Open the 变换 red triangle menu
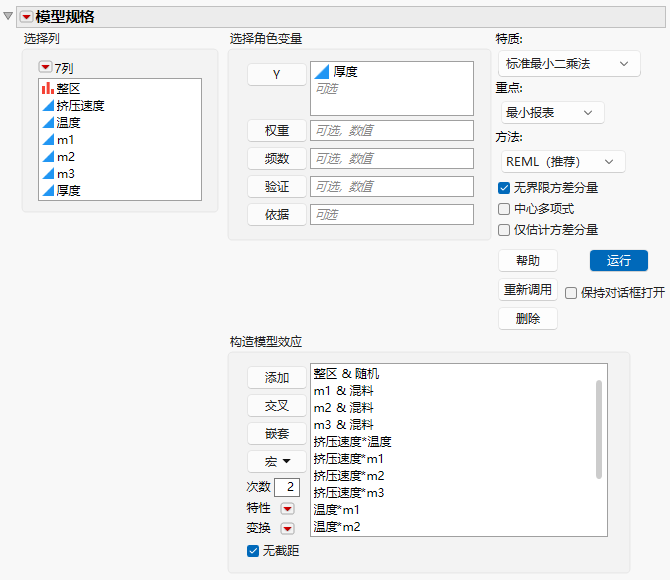The image size is (670, 580). pyautogui.click(x=287, y=529)
